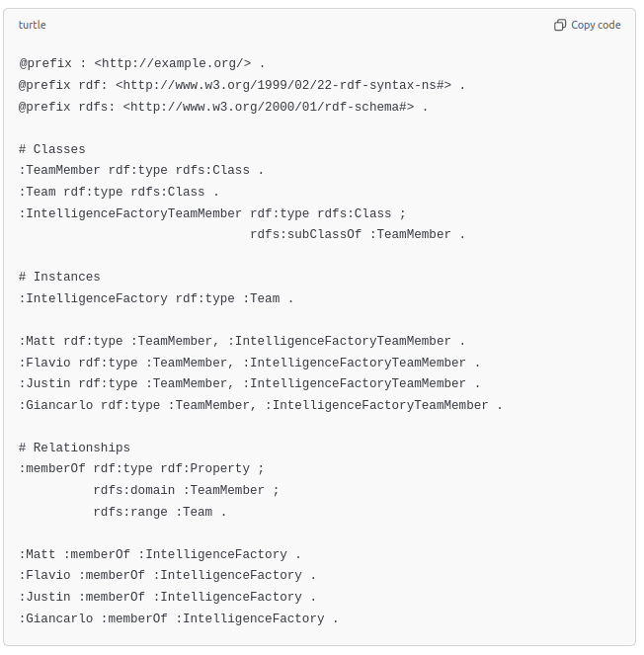
Task: Click the example.org prefix URL
Action: [x=172, y=63]
